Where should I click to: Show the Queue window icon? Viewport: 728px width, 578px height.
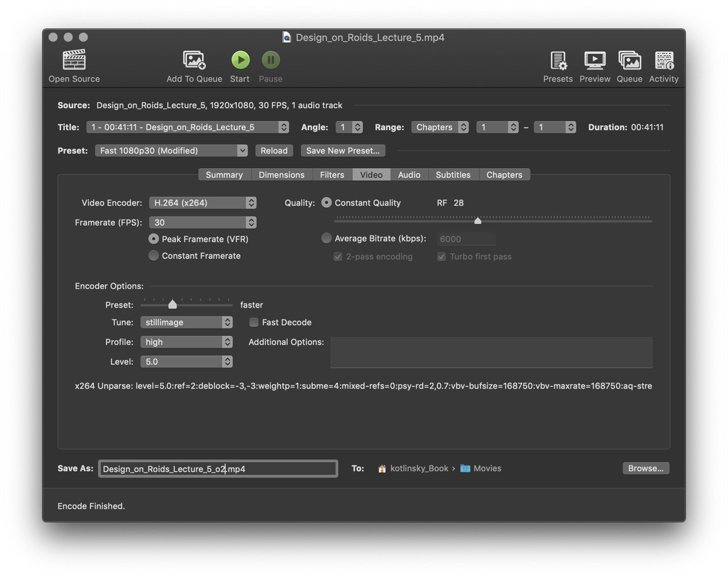coord(630,60)
